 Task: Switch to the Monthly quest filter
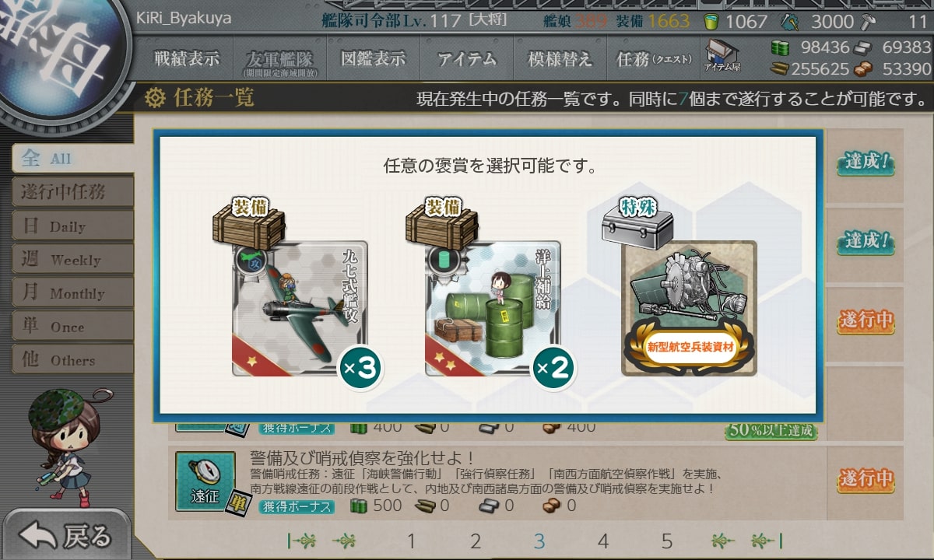pyautogui.click(x=72, y=292)
